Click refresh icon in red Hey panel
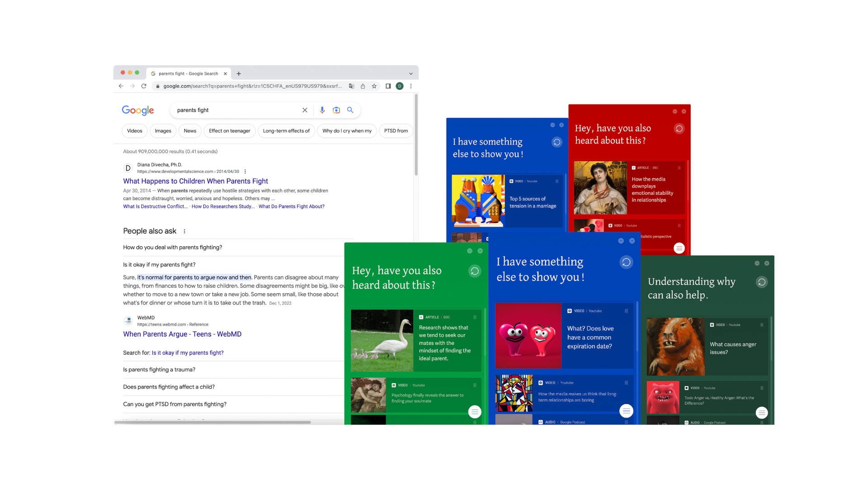This screenshot has width=868, height=488. tap(679, 129)
